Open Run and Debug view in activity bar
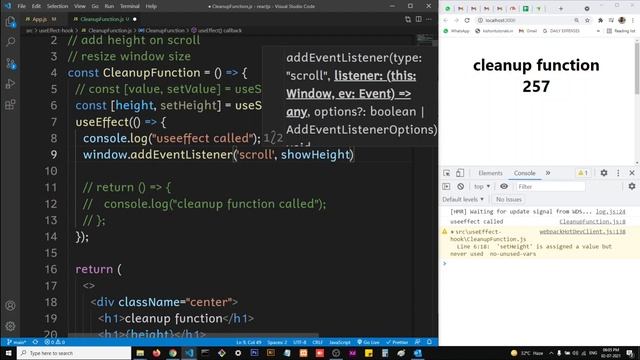Viewport: 640px width, 360px height. 11,84
